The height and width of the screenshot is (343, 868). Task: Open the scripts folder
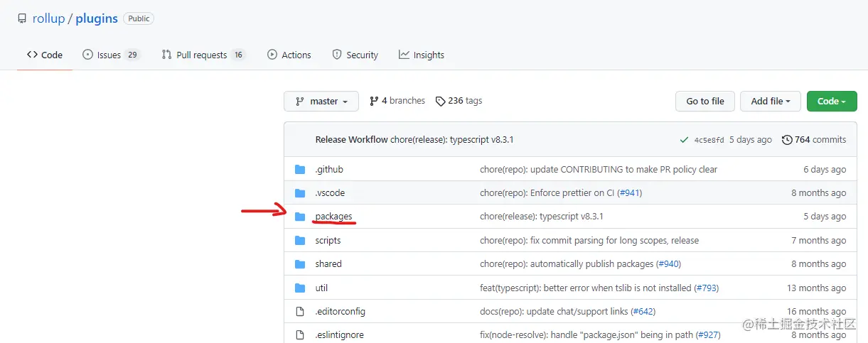(328, 241)
